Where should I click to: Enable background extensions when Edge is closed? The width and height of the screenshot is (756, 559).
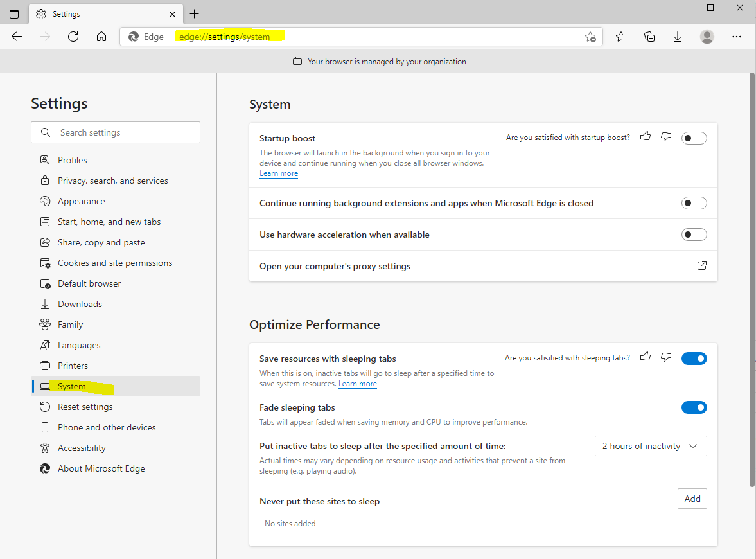pyautogui.click(x=694, y=203)
